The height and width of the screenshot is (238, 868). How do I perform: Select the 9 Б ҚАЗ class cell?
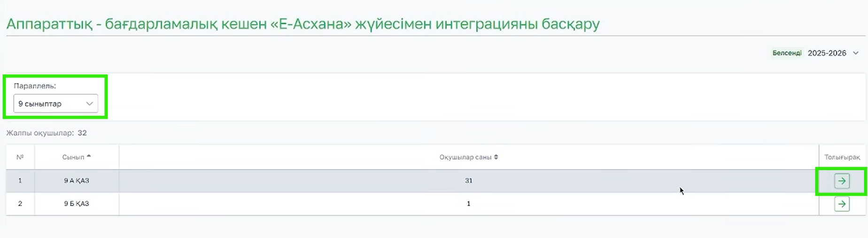77,204
